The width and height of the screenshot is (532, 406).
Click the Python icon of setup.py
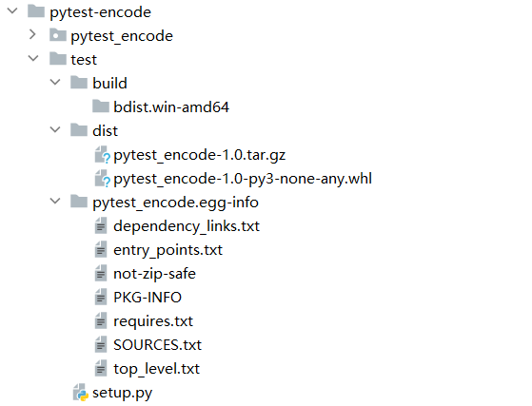pos(81,393)
